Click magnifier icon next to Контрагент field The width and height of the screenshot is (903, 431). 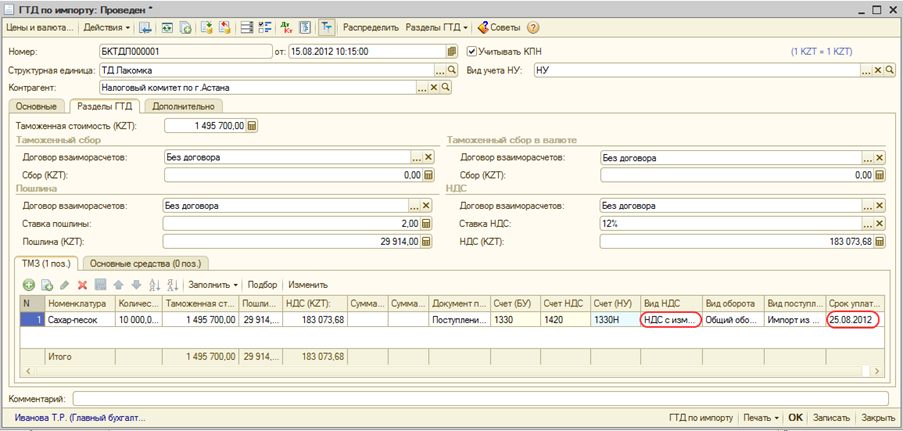click(447, 88)
